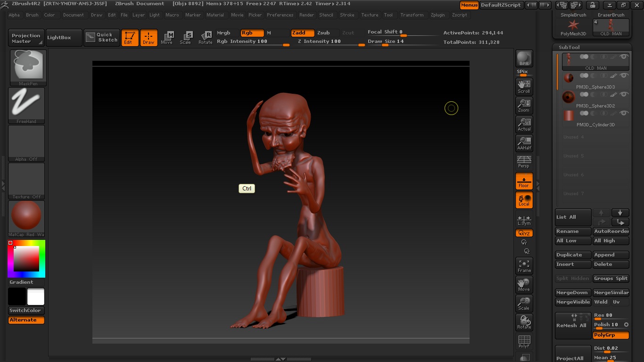Toggle Persp perspective view
This screenshot has width=644, height=362.
[x=524, y=162]
